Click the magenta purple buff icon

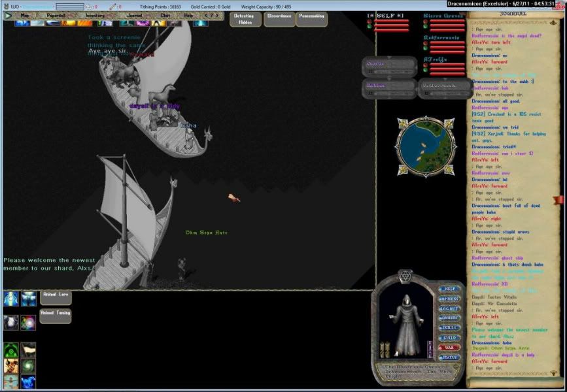coord(143,24)
